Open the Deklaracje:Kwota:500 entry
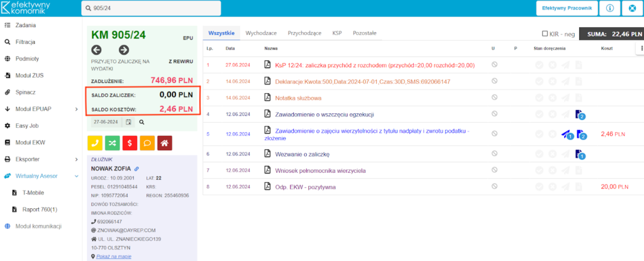 click(x=363, y=82)
